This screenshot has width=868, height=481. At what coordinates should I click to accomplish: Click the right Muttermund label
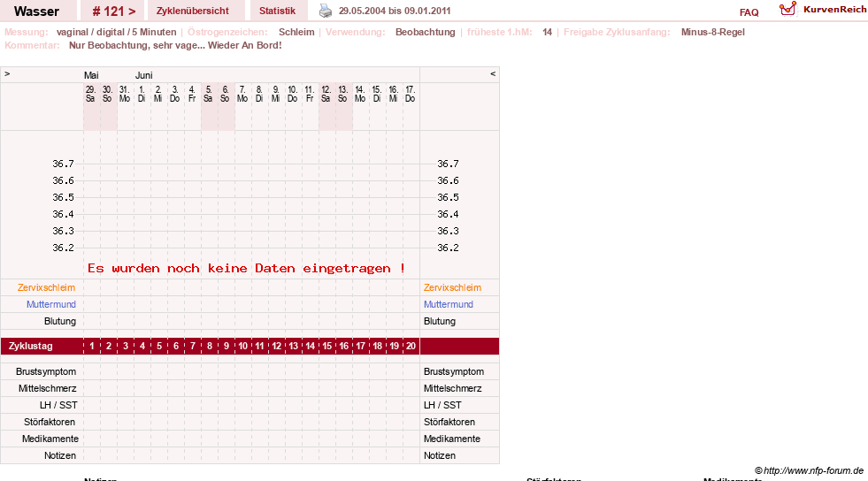click(449, 304)
